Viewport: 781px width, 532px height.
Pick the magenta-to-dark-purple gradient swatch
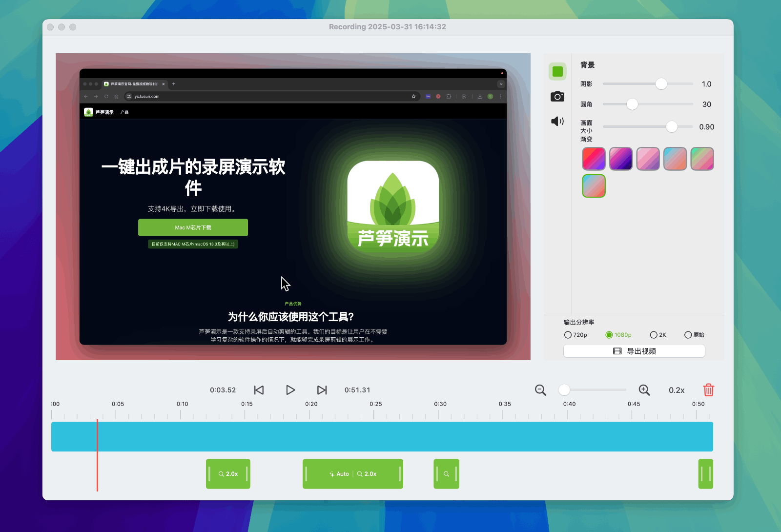[621, 159]
